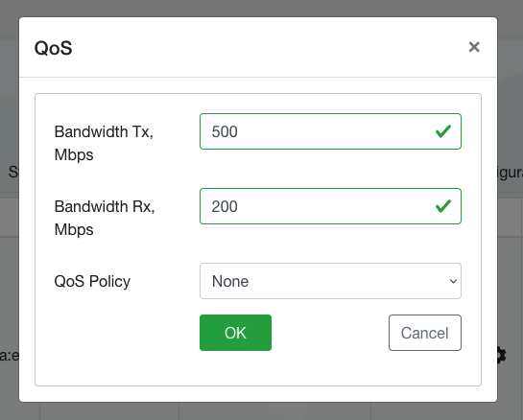Open the QoS Policy dropdown

tap(330, 281)
